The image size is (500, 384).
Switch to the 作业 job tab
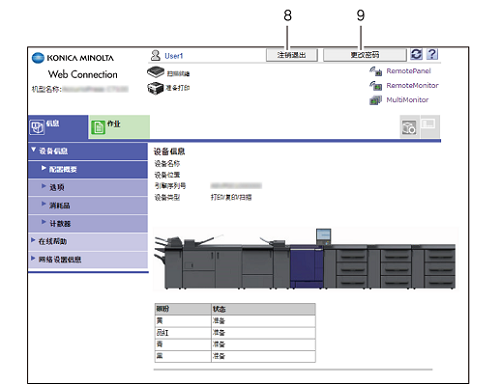coord(119,127)
